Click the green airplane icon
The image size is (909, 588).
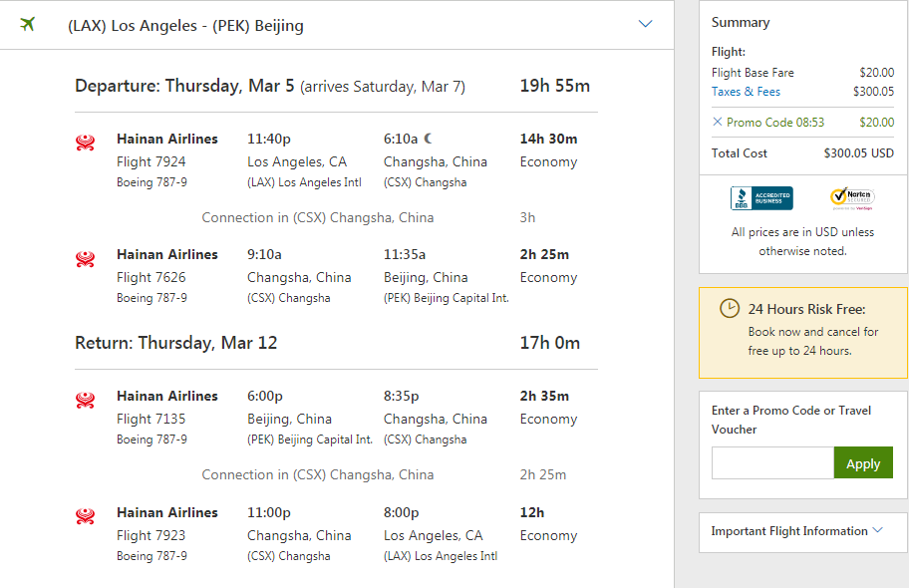(27, 24)
